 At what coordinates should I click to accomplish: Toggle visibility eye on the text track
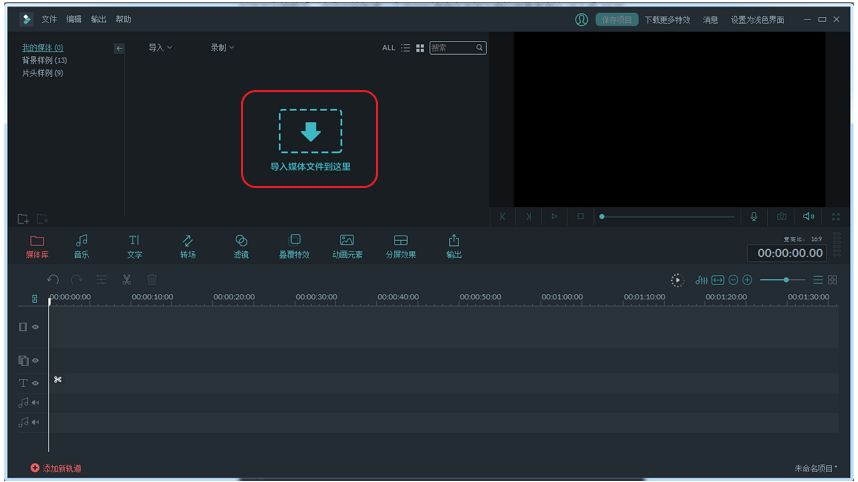point(35,383)
